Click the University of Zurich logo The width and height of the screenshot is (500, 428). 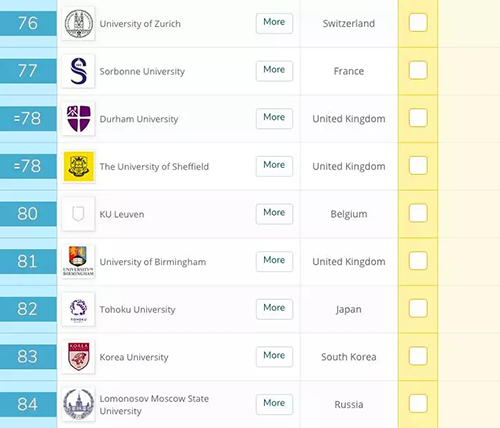click(x=78, y=24)
